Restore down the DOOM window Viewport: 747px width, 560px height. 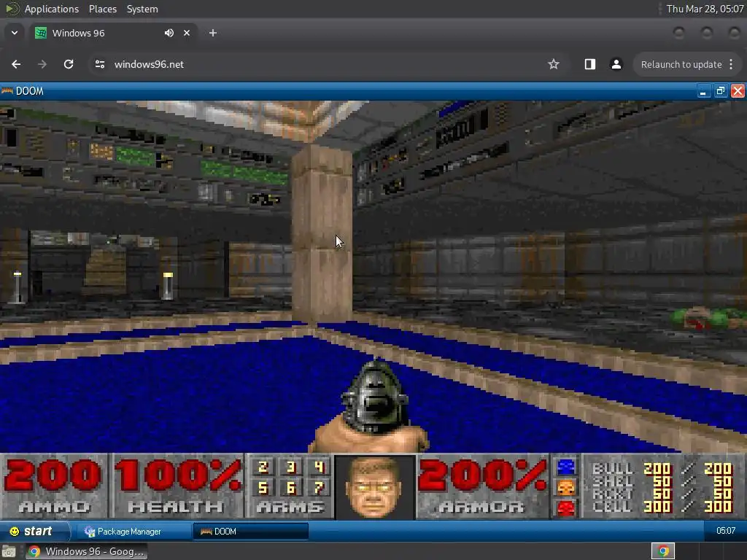pos(720,91)
